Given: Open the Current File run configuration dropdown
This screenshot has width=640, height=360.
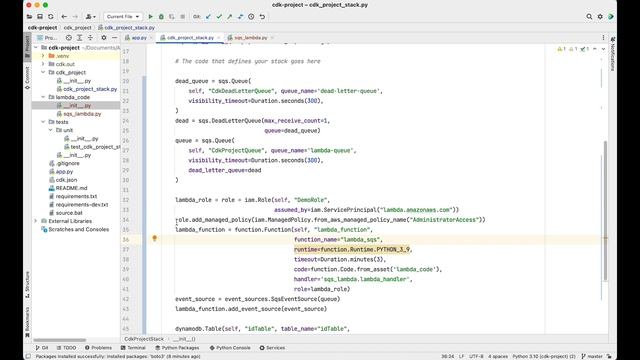Looking at the screenshot, I should click(123, 17).
